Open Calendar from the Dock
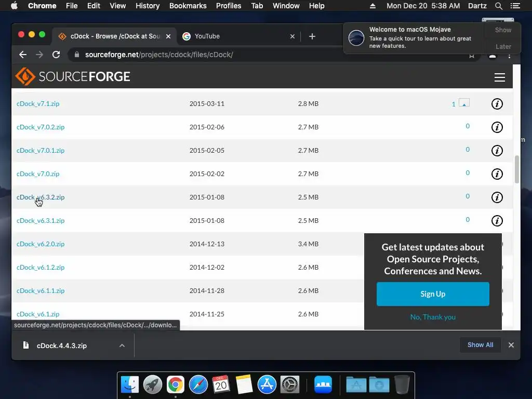Viewport: 532px width, 399px height. point(221,384)
